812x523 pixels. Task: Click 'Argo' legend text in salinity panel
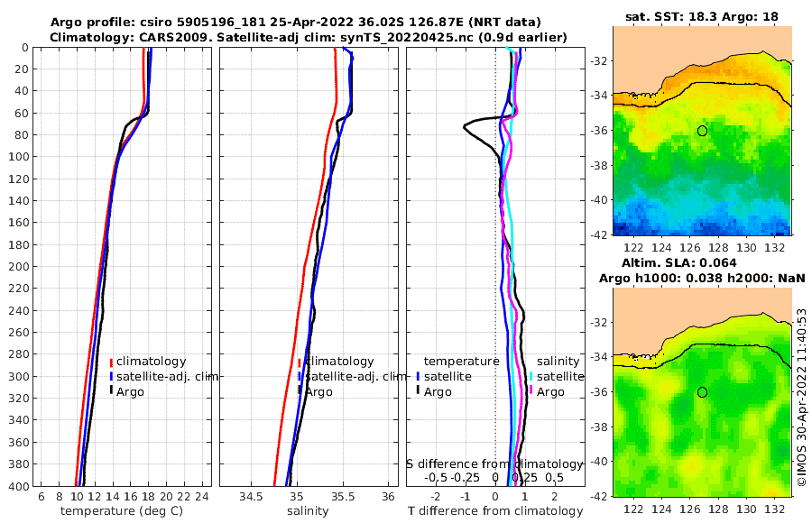click(x=319, y=392)
